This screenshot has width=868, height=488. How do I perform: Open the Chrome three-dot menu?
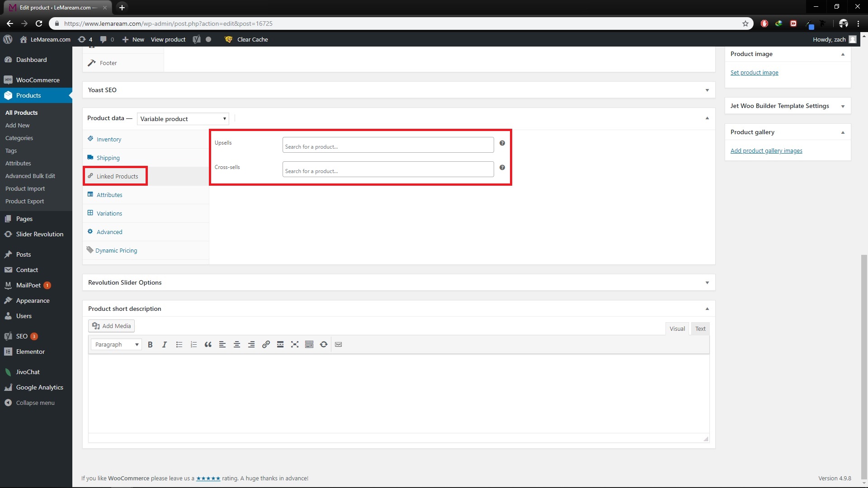tap(858, 23)
